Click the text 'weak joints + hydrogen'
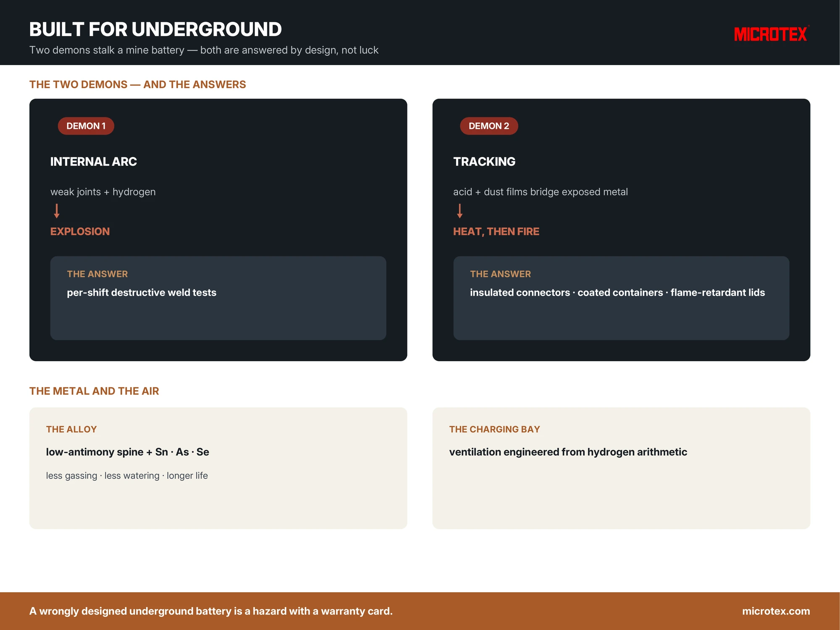Screen dimensions: 840x630 [x=103, y=192]
